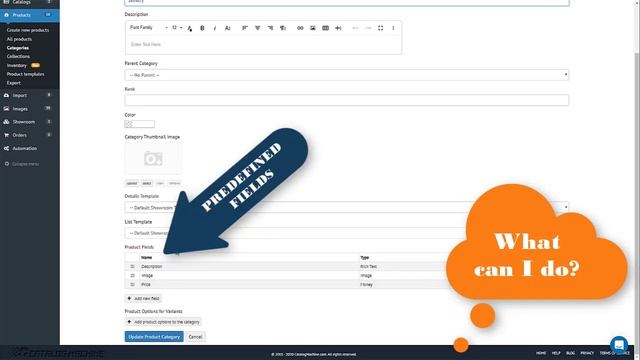Click the redo icon in the editor toolbar
This screenshot has height=360, width=640.
tap(368, 28)
